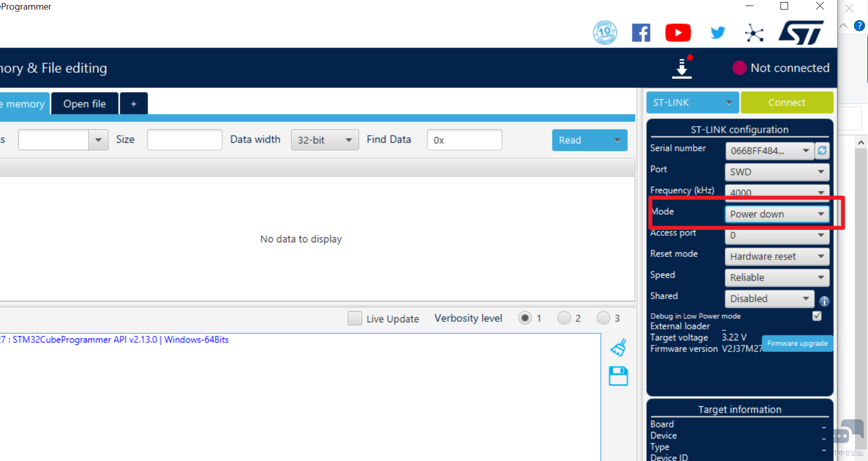
Task: Click the up arrow of background window scrollbar
Action: click(x=861, y=143)
